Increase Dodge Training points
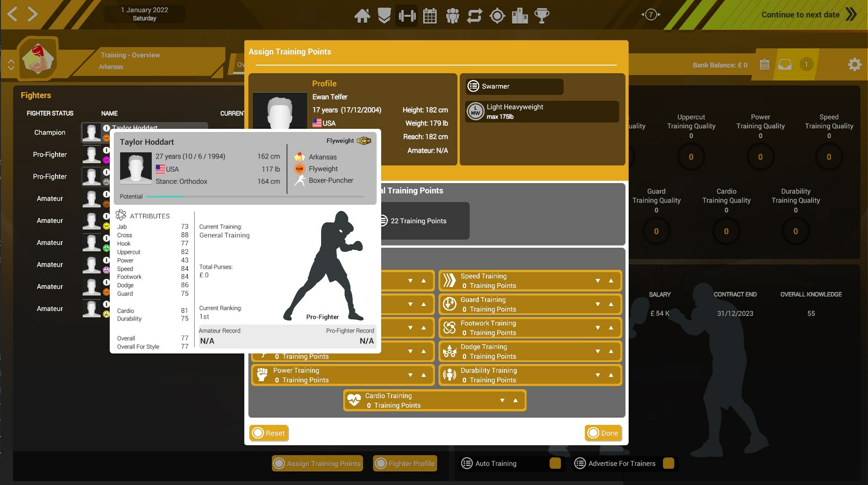This screenshot has height=485, width=868. pyautogui.click(x=611, y=351)
